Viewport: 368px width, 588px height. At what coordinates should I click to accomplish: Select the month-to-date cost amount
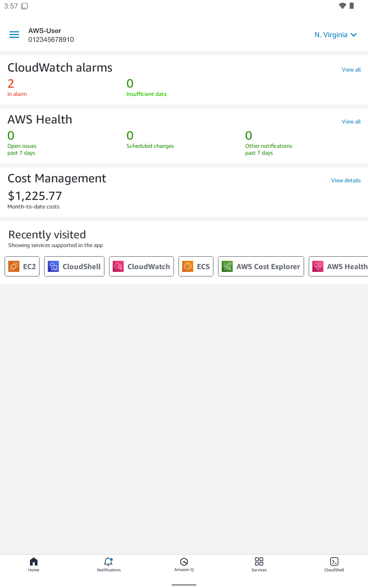click(35, 196)
